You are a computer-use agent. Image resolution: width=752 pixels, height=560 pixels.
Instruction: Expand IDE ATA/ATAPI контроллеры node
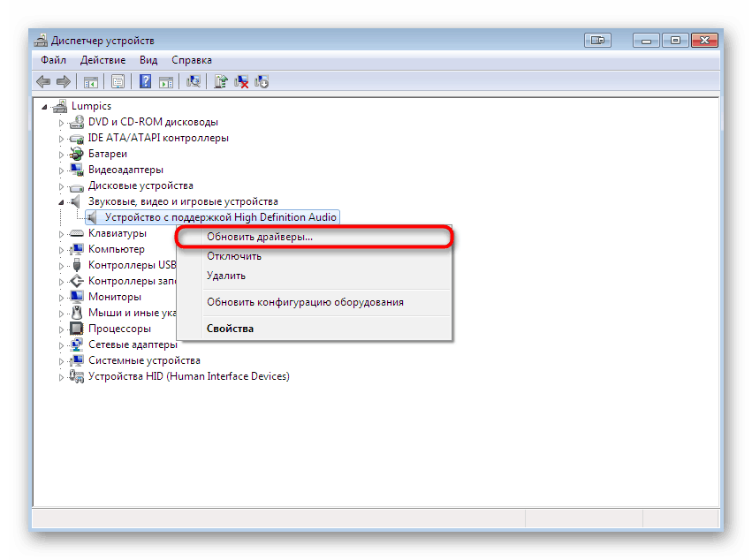coord(61,139)
